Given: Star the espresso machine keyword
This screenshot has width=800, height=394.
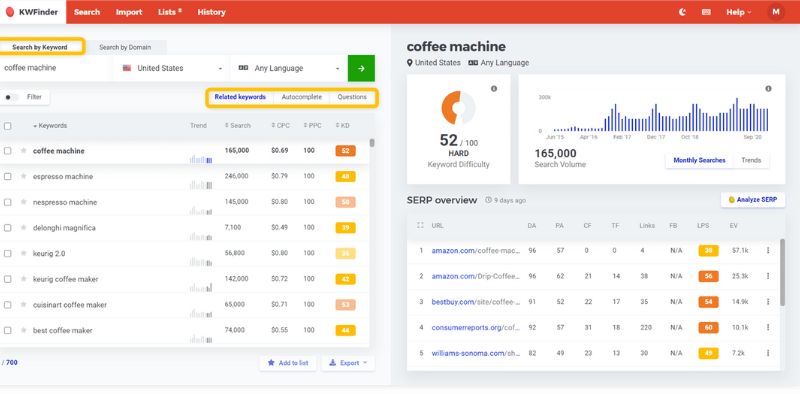Looking at the screenshot, I should click(23, 176).
